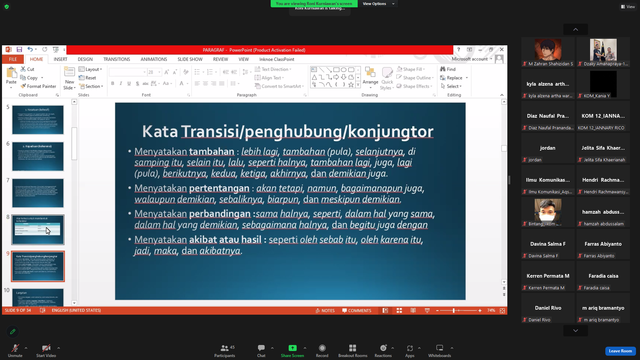640x360 pixels.
Task: Toggle the NOTES pane in status bar
Action: pos(325,311)
